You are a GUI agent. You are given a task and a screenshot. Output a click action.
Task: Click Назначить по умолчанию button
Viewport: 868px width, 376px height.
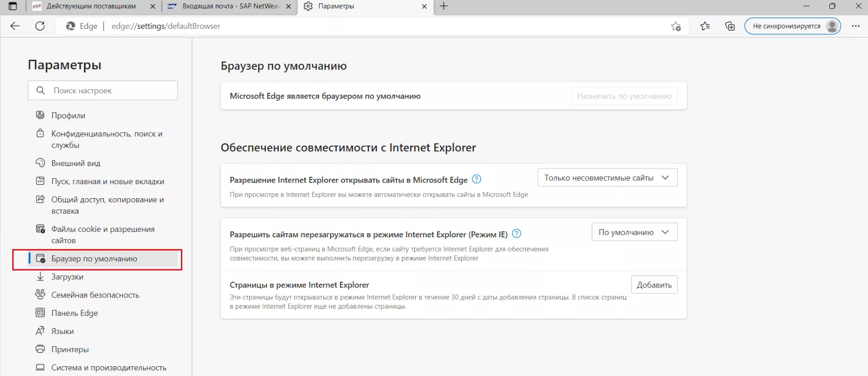pyautogui.click(x=625, y=96)
